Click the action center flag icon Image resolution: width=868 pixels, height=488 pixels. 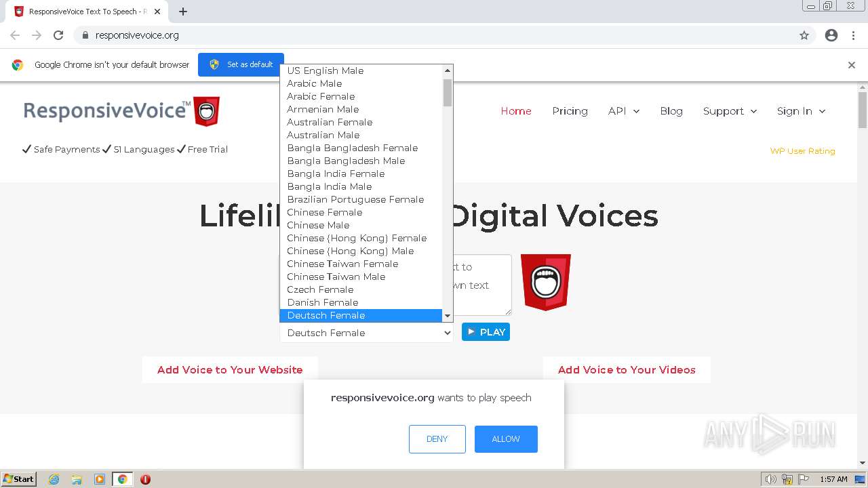click(804, 479)
